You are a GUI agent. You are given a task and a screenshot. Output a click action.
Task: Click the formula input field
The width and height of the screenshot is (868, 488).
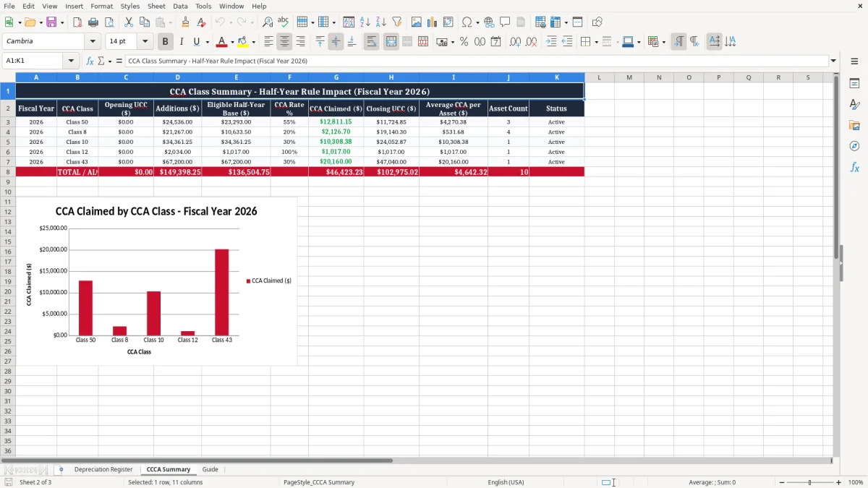click(x=476, y=61)
